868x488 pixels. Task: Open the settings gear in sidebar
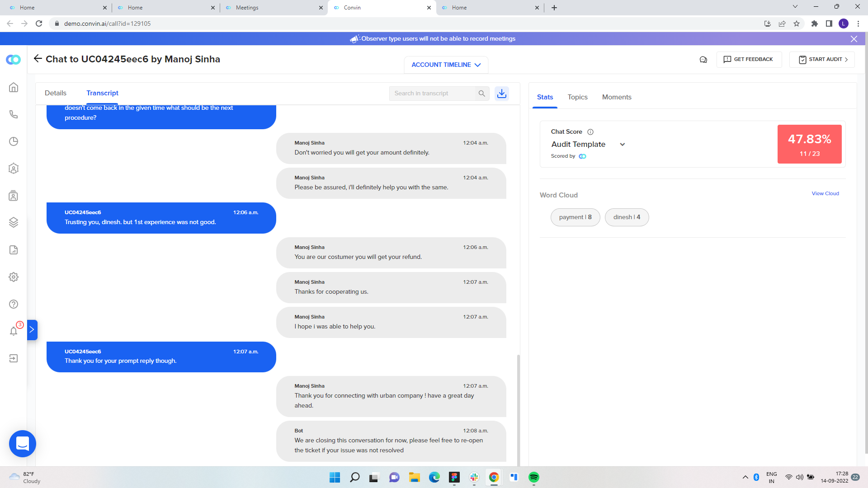point(14,277)
